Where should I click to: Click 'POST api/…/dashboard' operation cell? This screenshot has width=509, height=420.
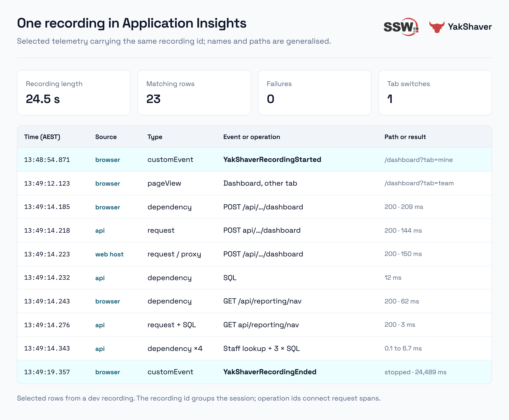pyautogui.click(x=262, y=230)
